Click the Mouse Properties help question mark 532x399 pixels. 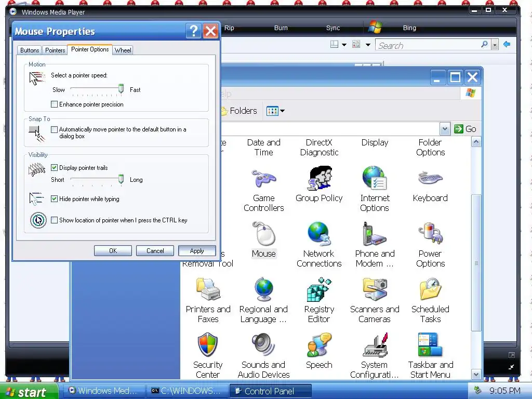[193, 31]
